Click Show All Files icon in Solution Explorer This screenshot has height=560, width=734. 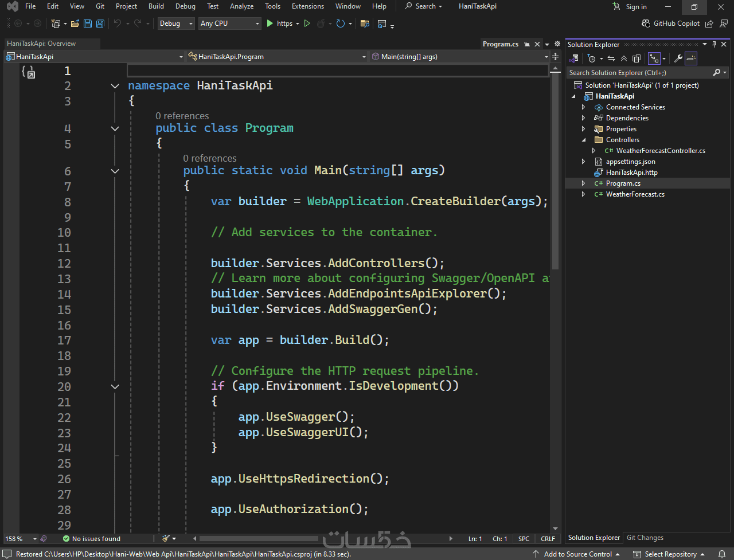[637, 58]
